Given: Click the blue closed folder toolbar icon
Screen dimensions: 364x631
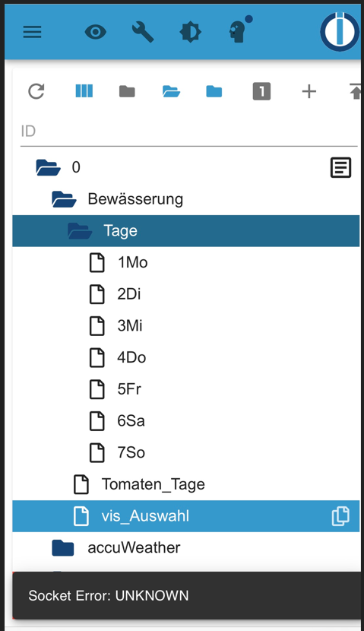Looking at the screenshot, I should (x=214, y=92).
